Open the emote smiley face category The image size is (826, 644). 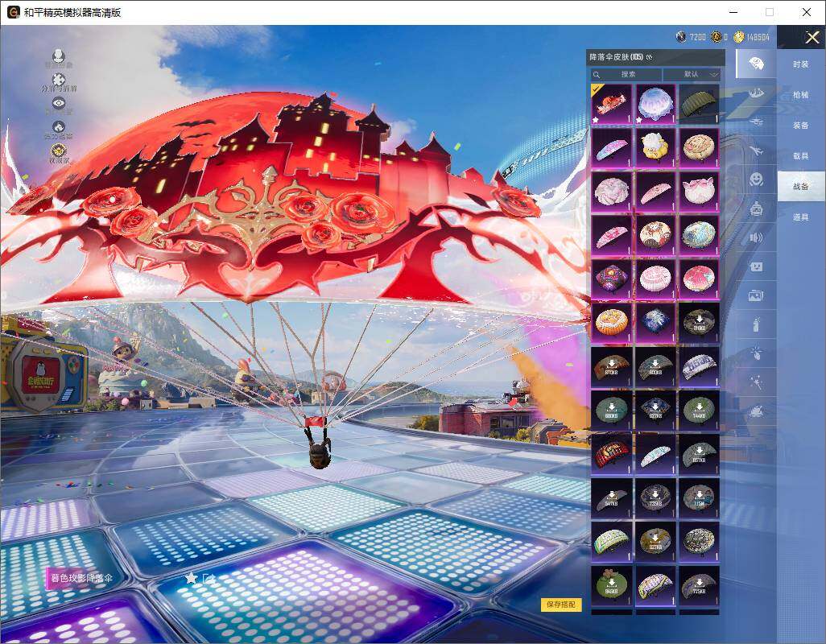756,180
